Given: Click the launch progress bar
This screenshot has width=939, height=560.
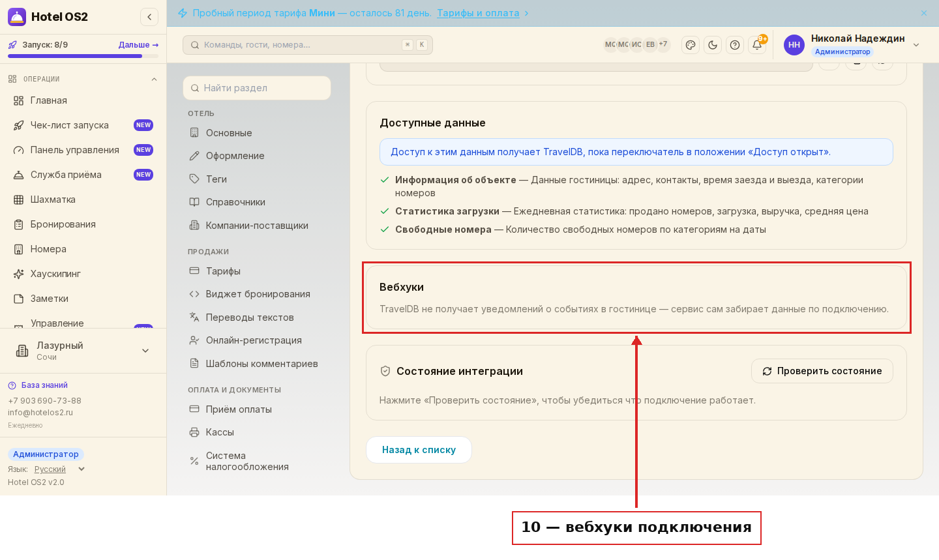Looking at the screenshot, I should pyautogui.click(x=83, y=56).
